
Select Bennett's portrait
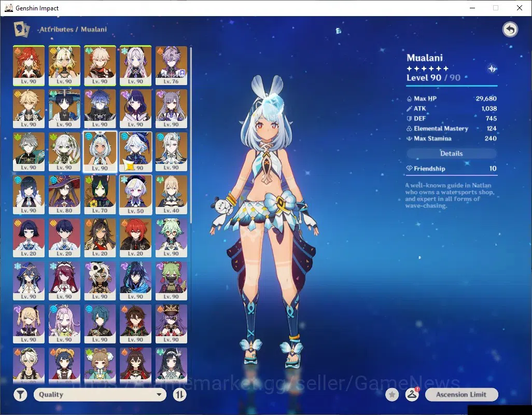point(29,366)
